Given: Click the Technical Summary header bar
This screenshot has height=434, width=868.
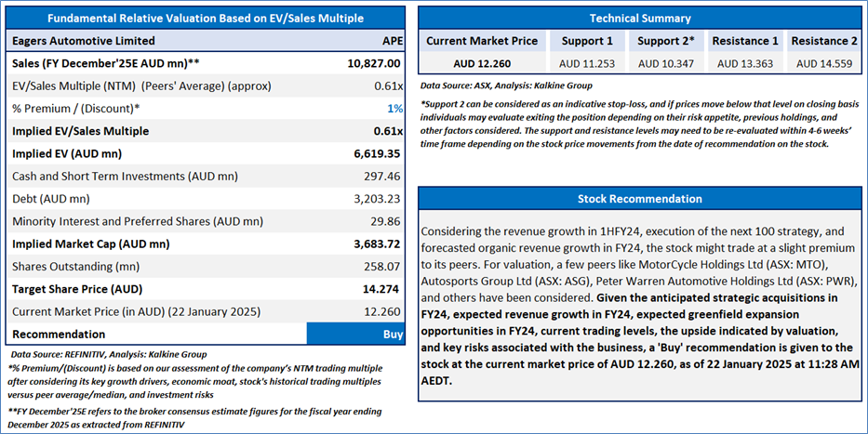Looking at the screenshot, I should 640,18.
